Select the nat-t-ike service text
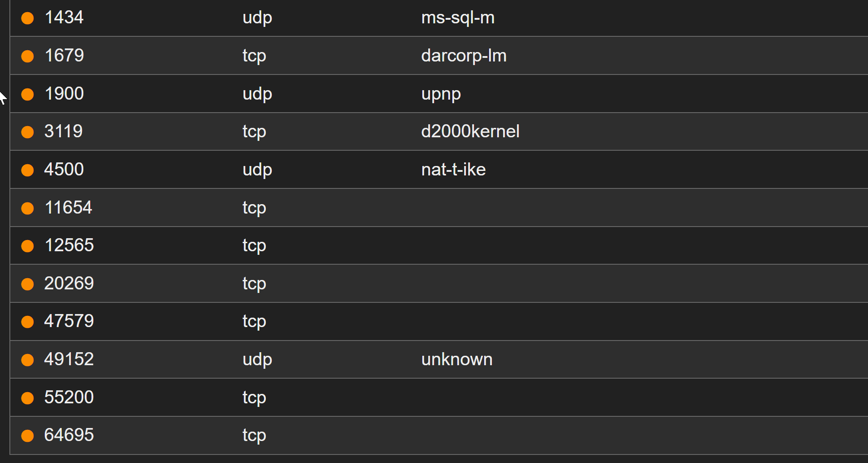The image size is (868, 463). tap(453, 170)
